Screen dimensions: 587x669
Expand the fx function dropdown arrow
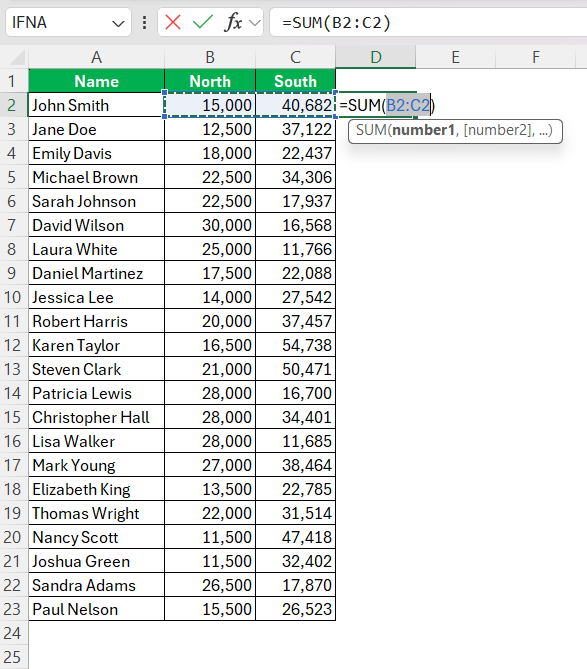pos(255,23)
